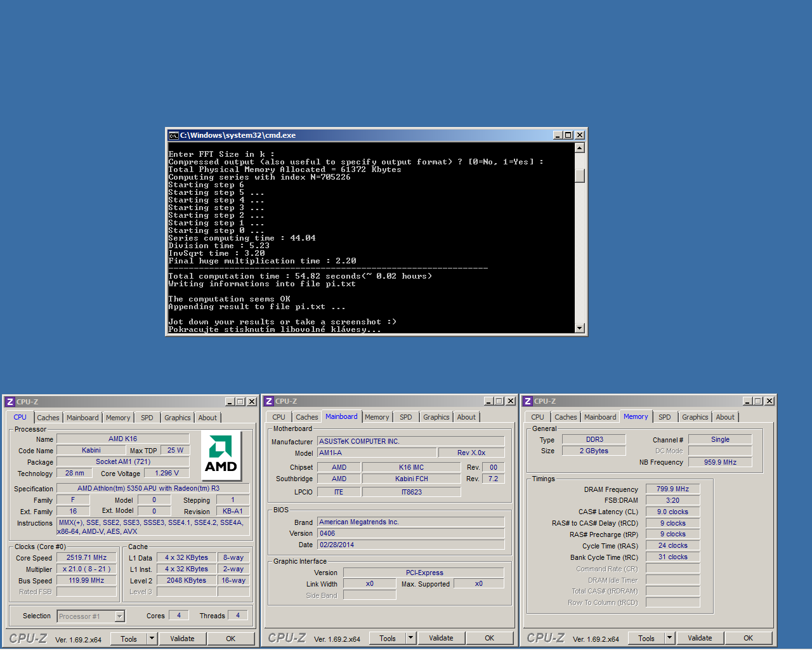The height and width of the screenshot is (650, 812).
Task: Click the CPU-Z Z icon in the Mainboard window
Action: [x=268, y=401]
